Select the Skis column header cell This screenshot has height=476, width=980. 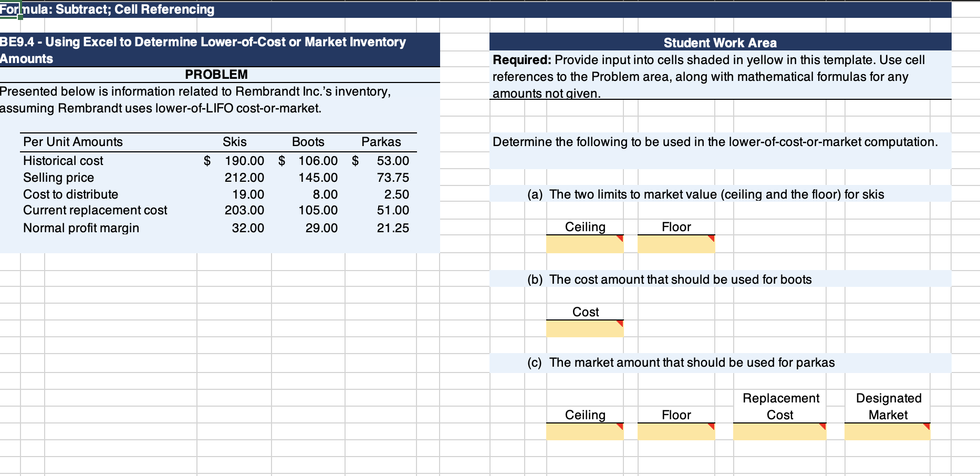(x=234, y=141)
